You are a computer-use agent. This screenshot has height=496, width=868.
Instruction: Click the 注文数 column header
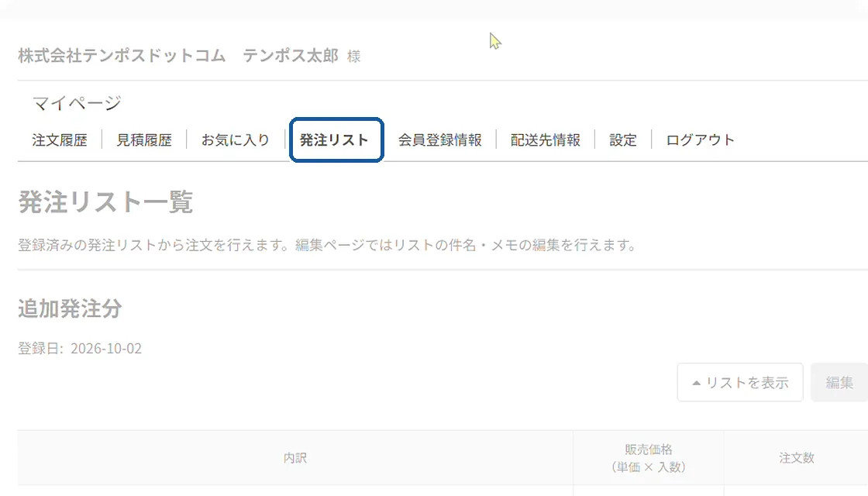tap(796, 458)
